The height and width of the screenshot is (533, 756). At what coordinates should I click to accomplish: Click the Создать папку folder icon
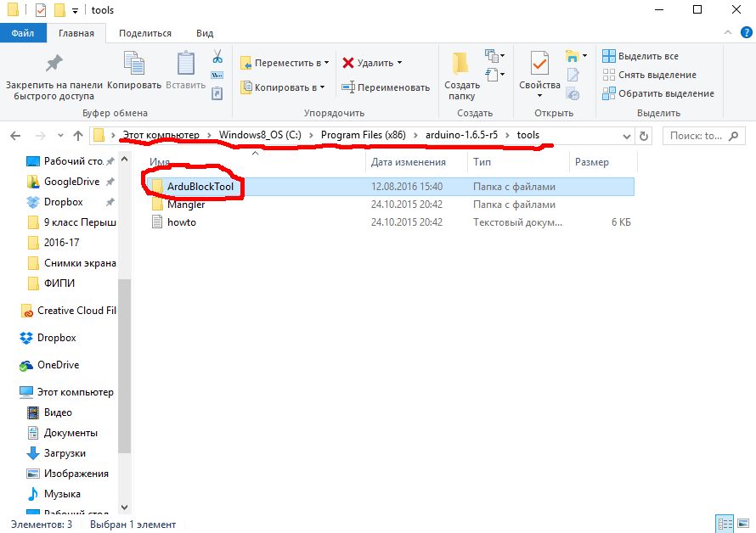460,64
